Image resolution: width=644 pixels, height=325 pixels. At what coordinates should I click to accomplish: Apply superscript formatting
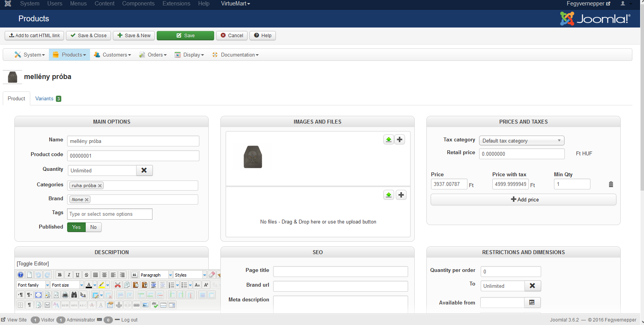click(206, 285)
